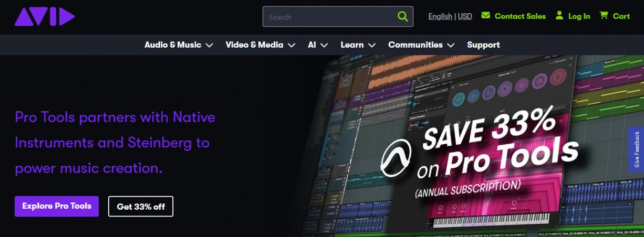Click the shopping cart icon

click(604, 16)
